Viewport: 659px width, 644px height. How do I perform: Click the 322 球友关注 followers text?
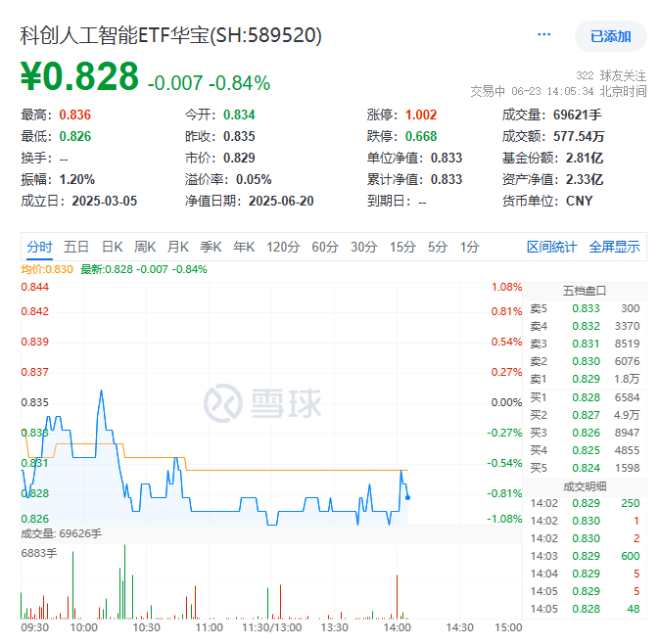[x=611, y=75]
